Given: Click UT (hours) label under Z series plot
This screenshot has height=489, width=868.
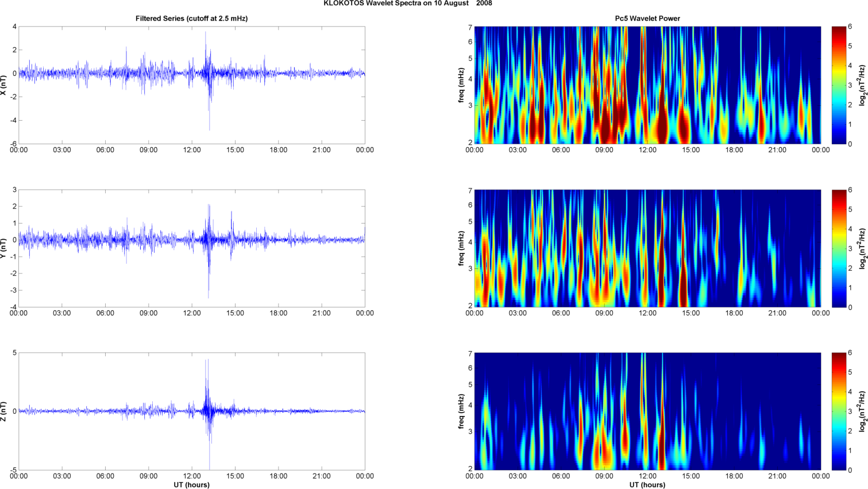Looking at the screenshot, I should click(192, 485).
